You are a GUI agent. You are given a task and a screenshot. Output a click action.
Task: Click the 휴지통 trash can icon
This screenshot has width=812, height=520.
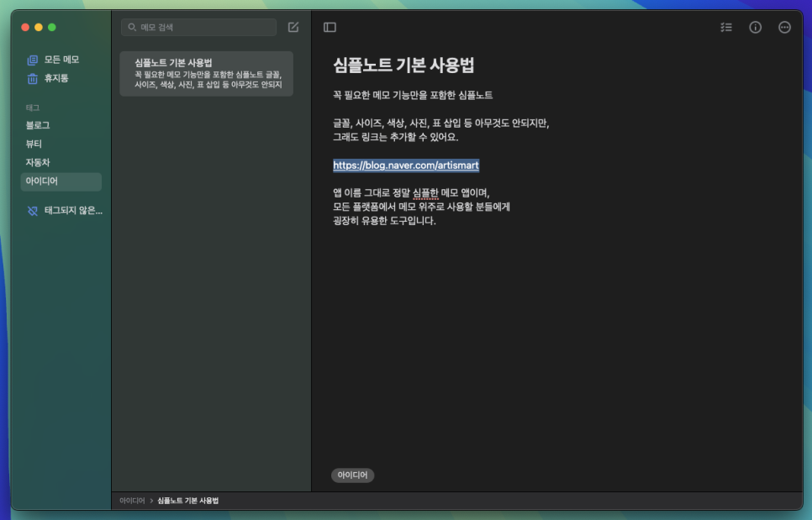point(32,79)
